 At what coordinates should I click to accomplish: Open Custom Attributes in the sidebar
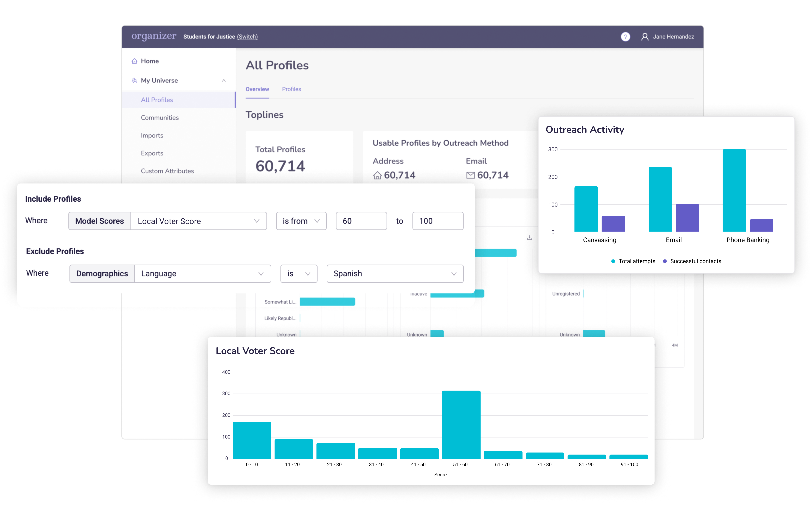click(x=167, y=171)
